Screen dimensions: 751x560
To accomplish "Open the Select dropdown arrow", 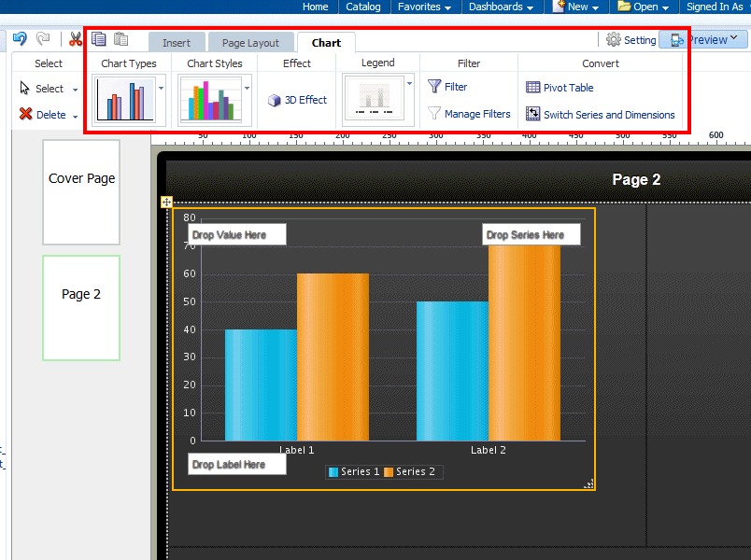I will (x=76, y=90).
